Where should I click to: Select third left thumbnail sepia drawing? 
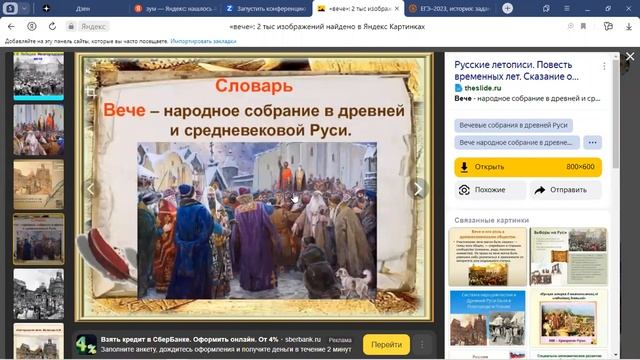tap(38, 184)
